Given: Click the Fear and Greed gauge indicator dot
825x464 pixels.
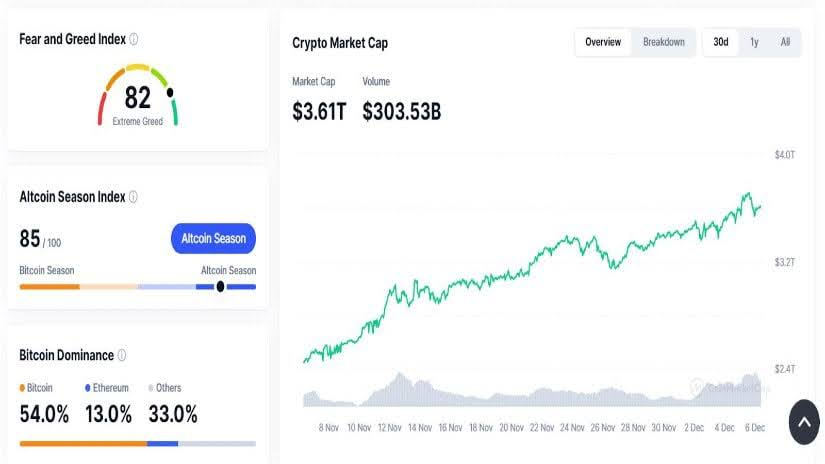Looking at the screenshot, I should (x=170, y=93).
